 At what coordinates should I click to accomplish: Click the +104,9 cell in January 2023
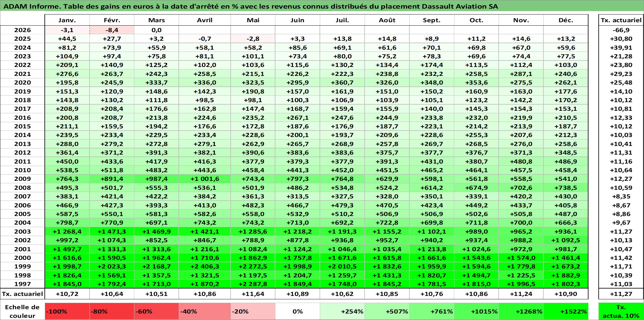point(67,56)
